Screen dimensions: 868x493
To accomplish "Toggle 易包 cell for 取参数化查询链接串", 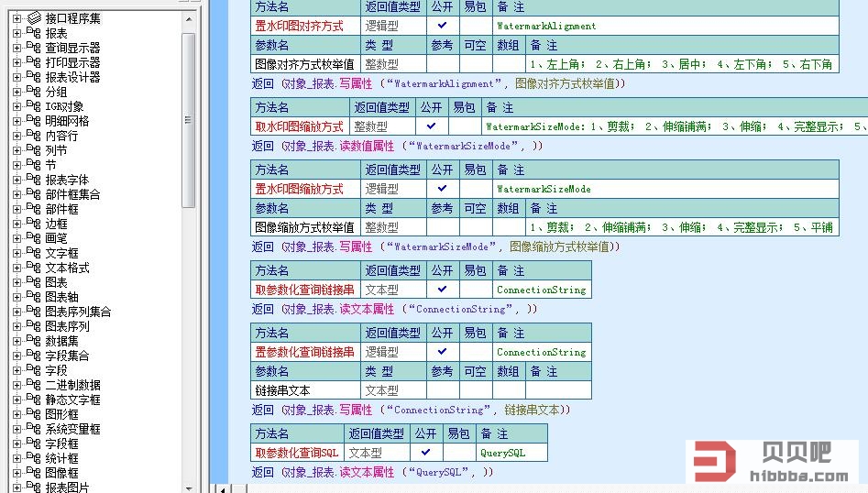I will [476, 290].
